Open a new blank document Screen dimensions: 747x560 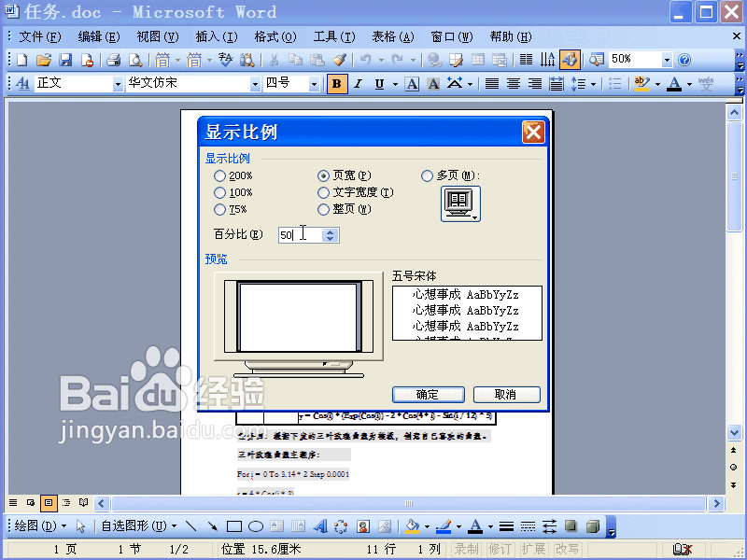[x=21, y=58]
